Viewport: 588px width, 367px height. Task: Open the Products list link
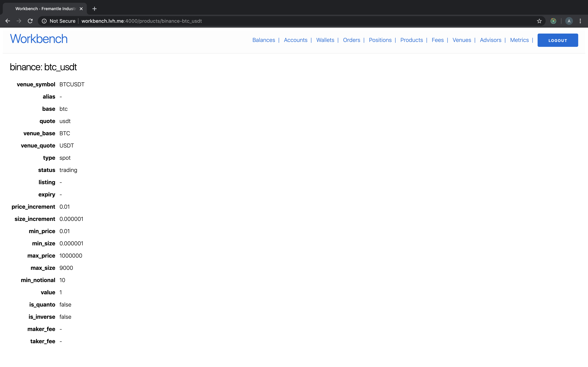click(411, 40)
